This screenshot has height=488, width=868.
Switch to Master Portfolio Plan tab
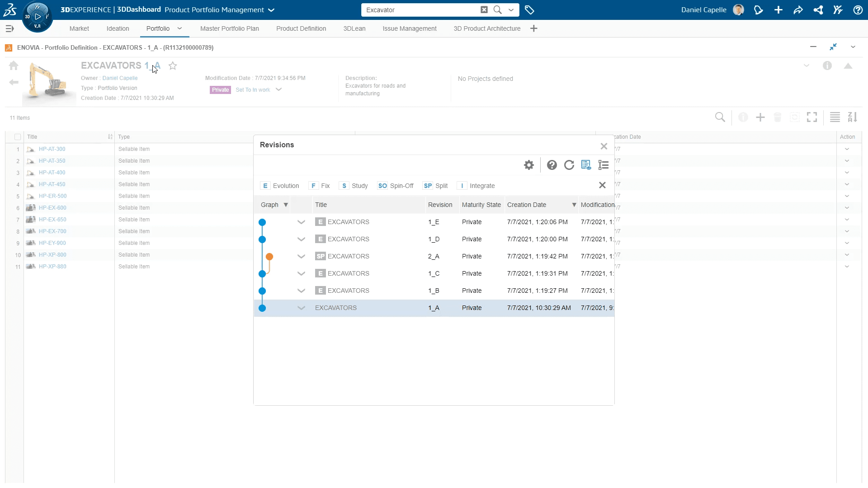[x=229, y=28]
